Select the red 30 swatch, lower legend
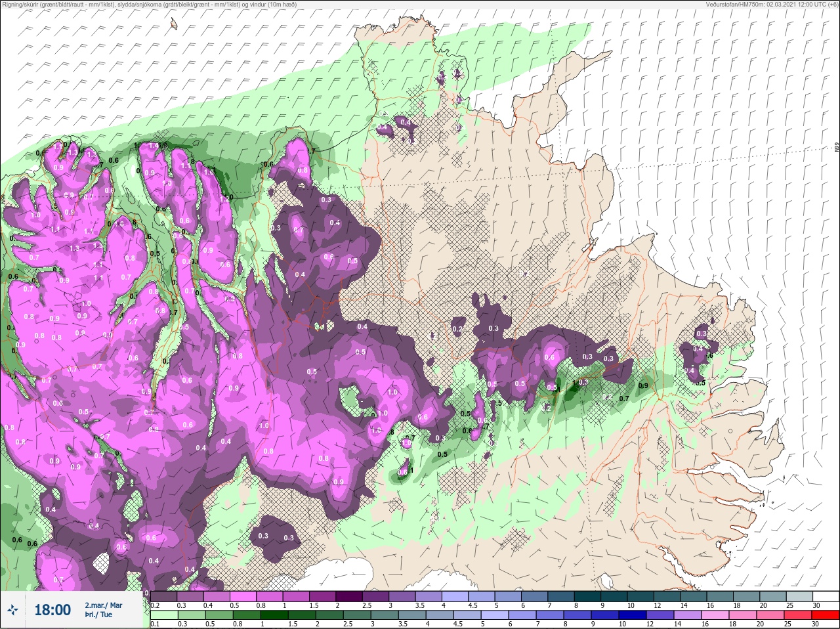840x629 pixels. click(826, 615)
